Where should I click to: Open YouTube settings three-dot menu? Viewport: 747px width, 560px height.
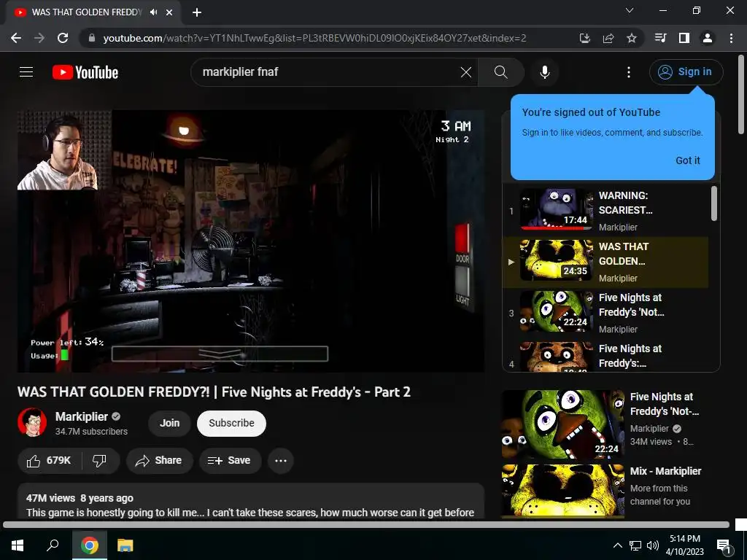[x=628, y=72]
